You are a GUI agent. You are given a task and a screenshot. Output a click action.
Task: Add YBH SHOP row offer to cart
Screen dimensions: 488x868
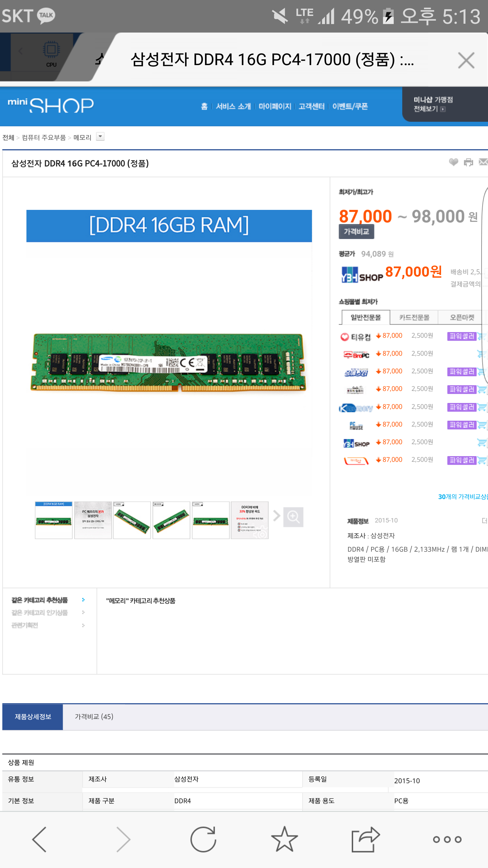click(x=482, y=442)
